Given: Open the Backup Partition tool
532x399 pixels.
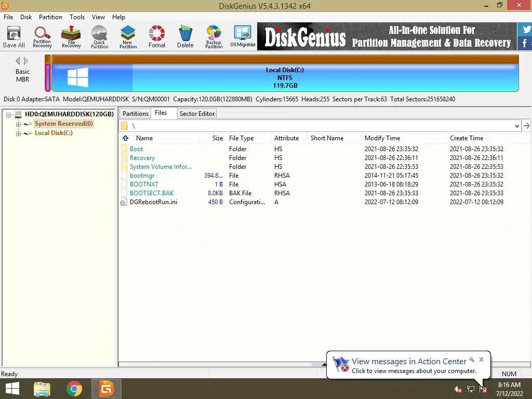Looking at the screenshot, I should click(214, 37).
